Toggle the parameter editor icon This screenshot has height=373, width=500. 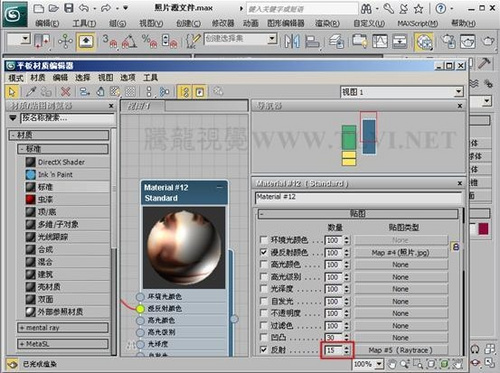click(200, 92)
